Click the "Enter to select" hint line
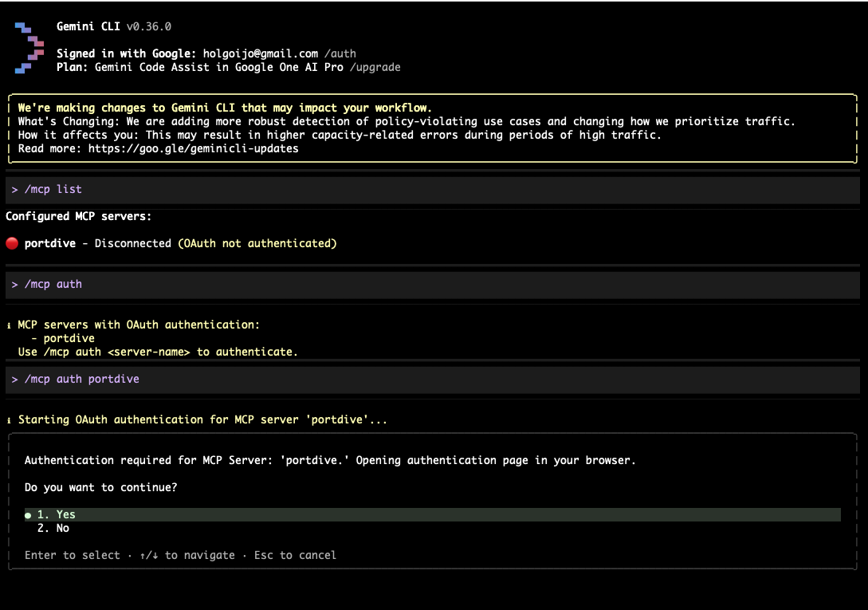The width and height of the screenshot is (868, 610). point(180,556)
